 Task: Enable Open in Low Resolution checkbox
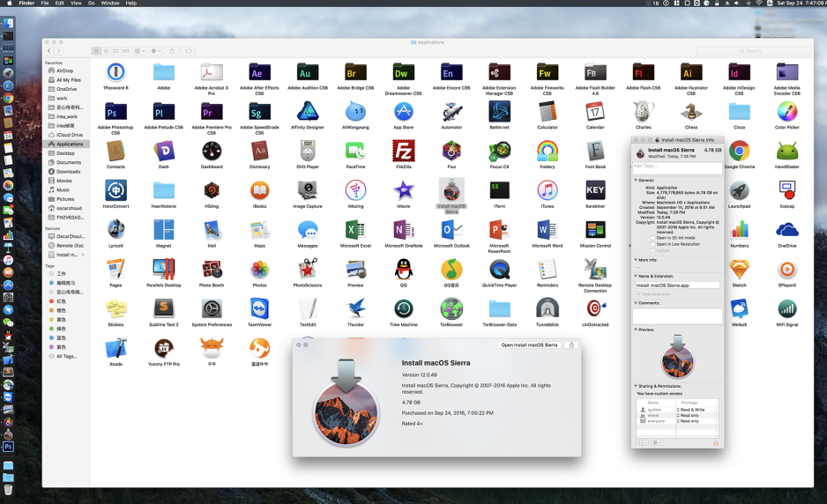pos(653,243)
